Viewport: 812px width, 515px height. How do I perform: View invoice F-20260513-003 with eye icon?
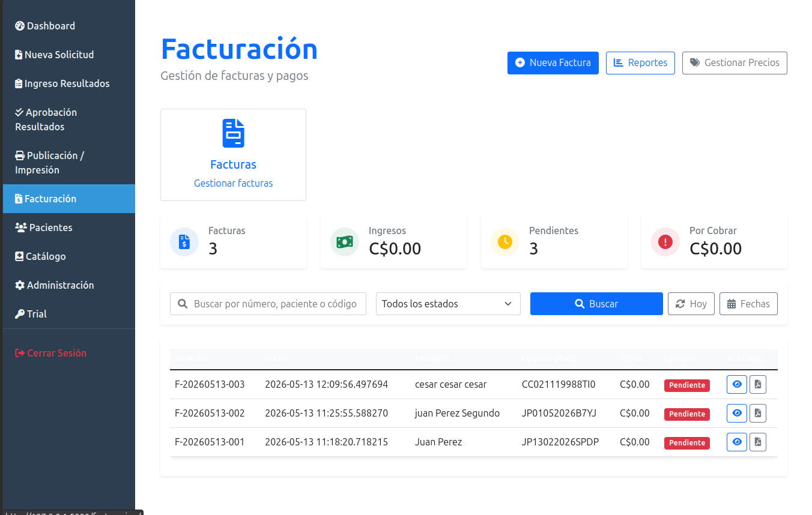pyautogui.click(x=737, y=384)
